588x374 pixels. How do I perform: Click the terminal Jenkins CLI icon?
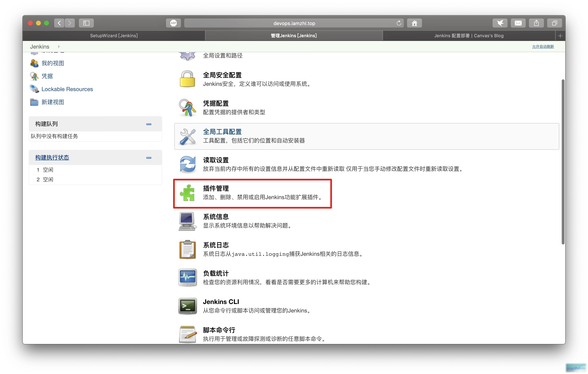point(187,306)
